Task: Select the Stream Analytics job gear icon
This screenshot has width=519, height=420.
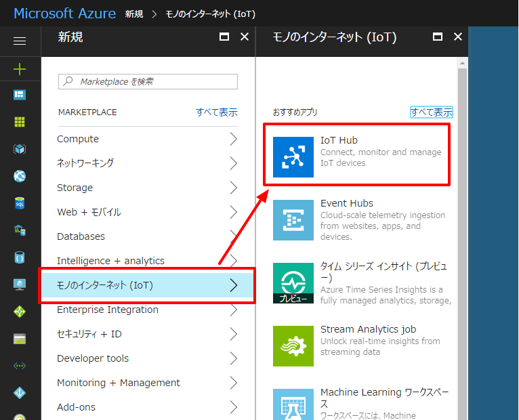Action: [x=293, y=346]
